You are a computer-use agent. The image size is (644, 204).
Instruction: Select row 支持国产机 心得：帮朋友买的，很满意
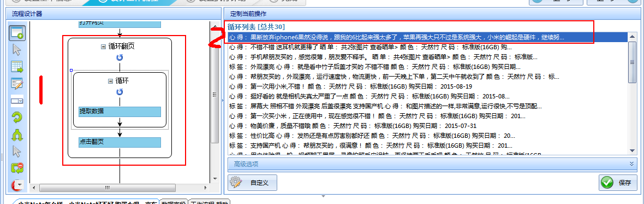tap(427, 145)
